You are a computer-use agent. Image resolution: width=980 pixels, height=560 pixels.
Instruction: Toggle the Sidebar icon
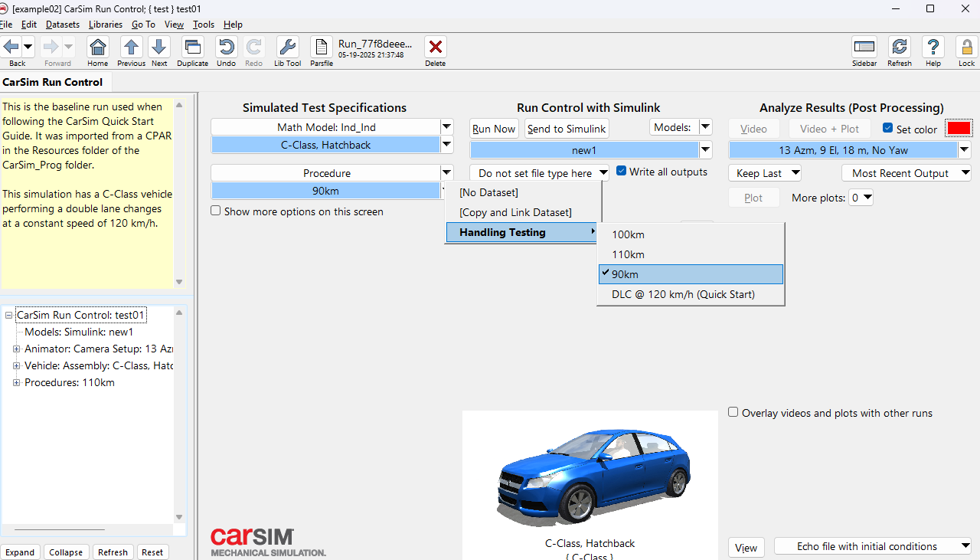(x=864, y=46)
